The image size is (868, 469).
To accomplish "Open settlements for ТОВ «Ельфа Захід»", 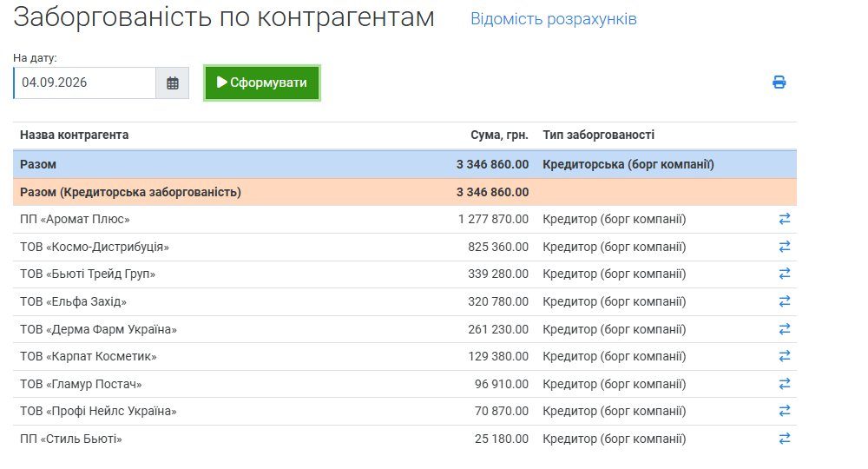I will (785, 301).
